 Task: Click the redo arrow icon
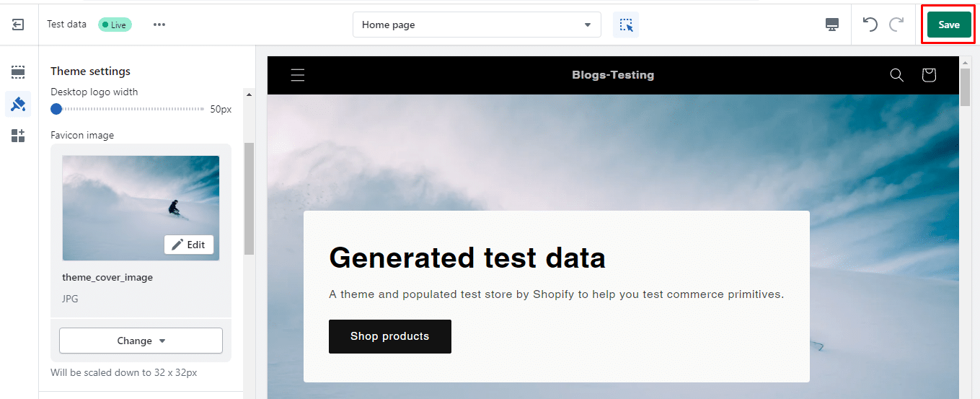896,25
